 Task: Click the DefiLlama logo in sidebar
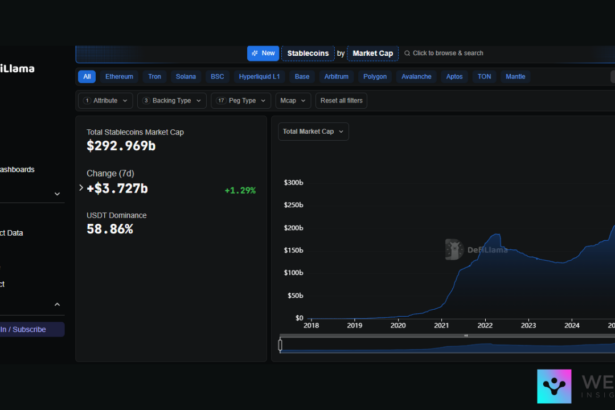[x=22, y=68]
